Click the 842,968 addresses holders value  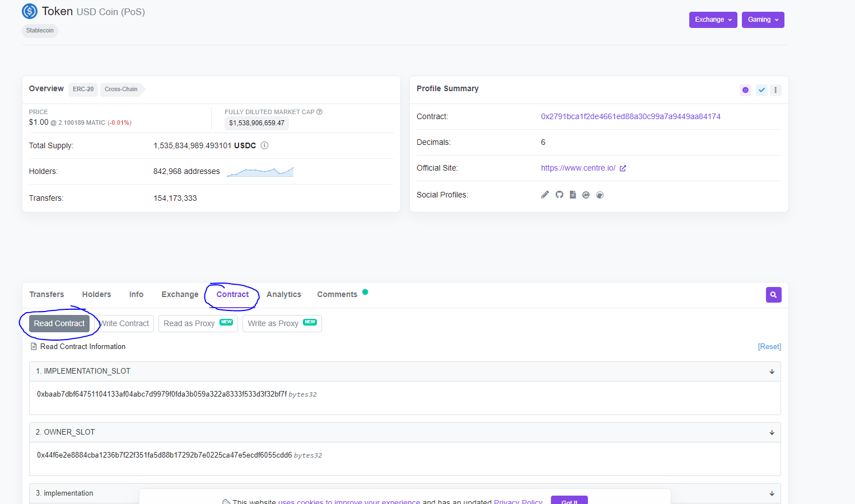(186, 171)
